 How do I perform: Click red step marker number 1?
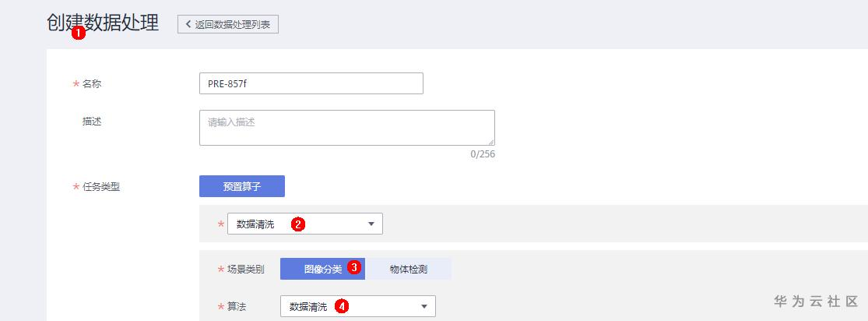78,34
